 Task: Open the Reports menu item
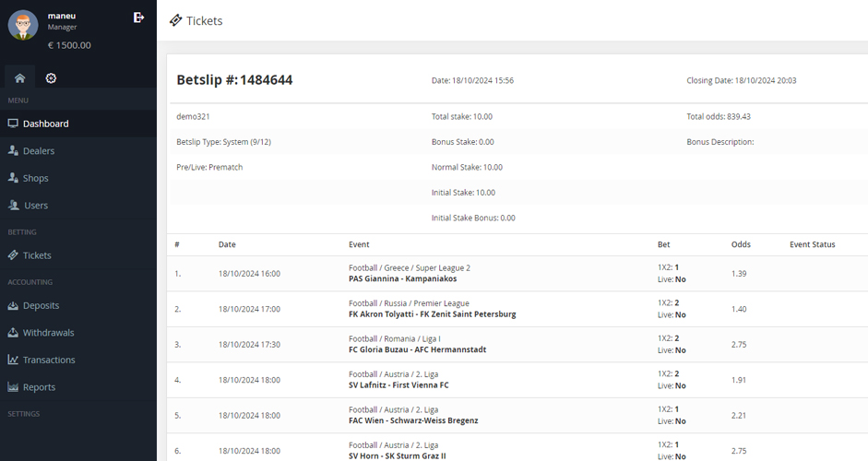[39, 387]
